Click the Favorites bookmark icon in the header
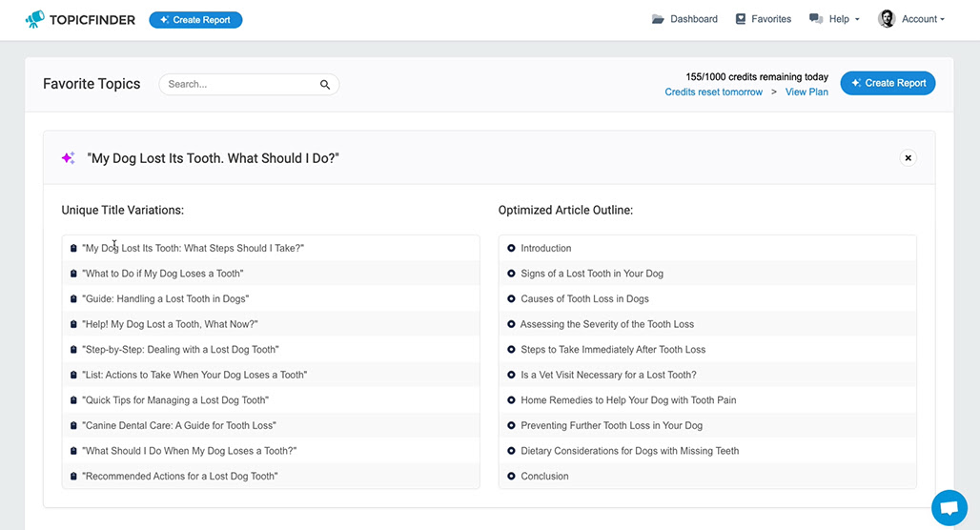 (x=741, y=19)
